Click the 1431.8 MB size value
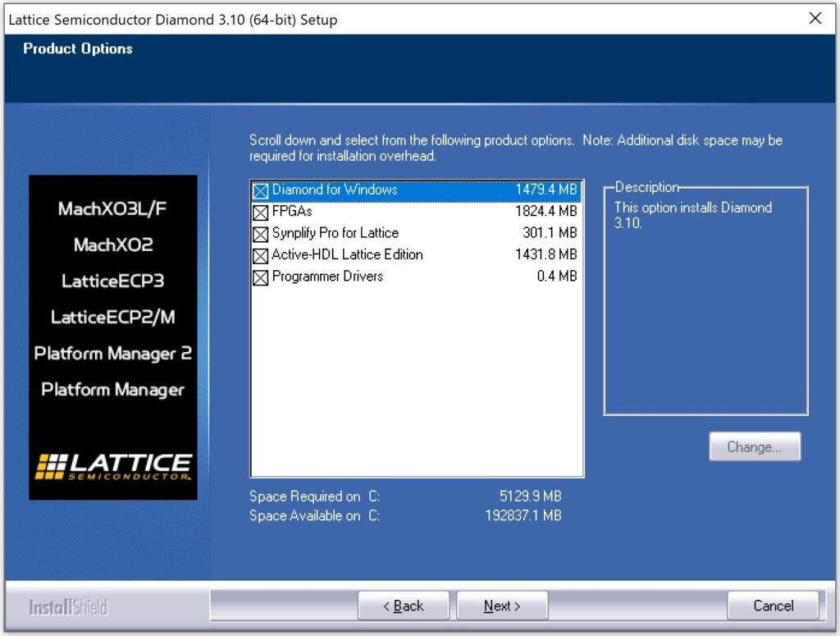 click(x=546, y=254)
